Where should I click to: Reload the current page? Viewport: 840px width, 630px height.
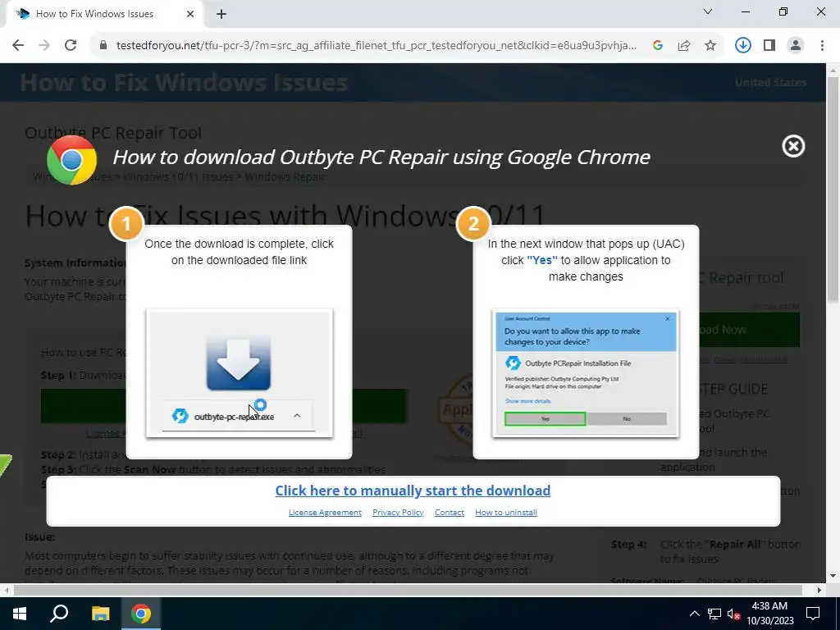click(71, 46)
